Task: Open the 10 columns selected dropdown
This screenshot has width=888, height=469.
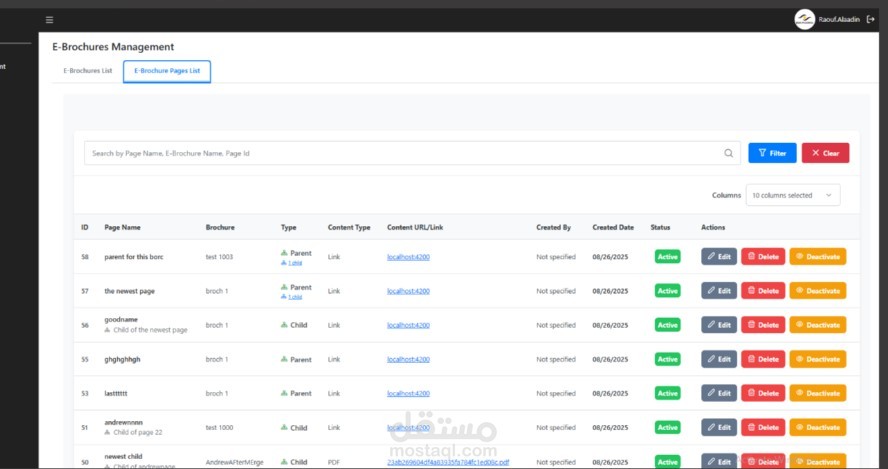Action: coord(793,195)
